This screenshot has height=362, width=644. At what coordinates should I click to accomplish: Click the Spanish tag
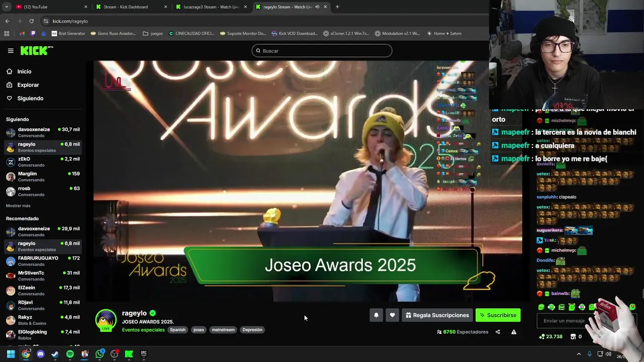pos(178,330)
